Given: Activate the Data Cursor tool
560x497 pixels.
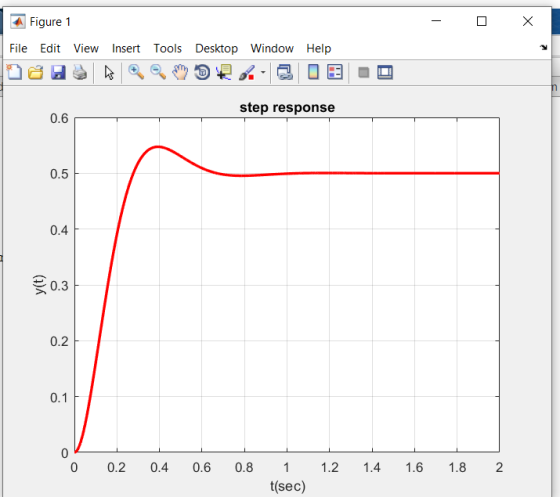Looking at the screenshot, I should coord(224,72).
